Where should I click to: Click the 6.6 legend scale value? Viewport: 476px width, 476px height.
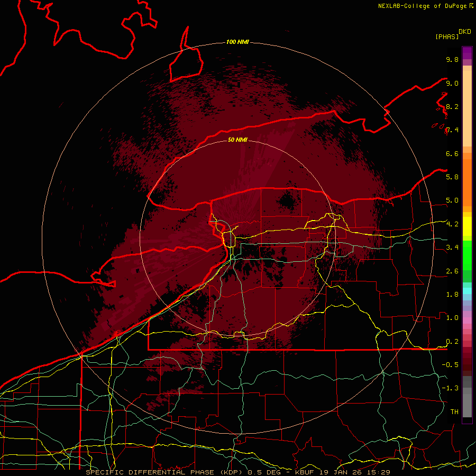452,153
